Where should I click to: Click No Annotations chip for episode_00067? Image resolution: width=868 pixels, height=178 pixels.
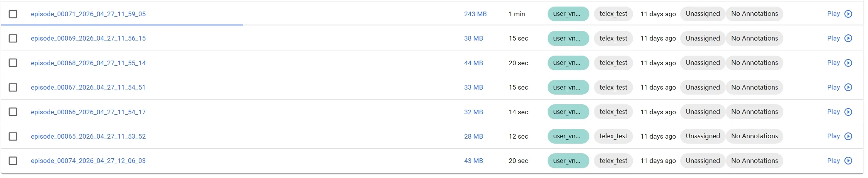coord(754,87)
